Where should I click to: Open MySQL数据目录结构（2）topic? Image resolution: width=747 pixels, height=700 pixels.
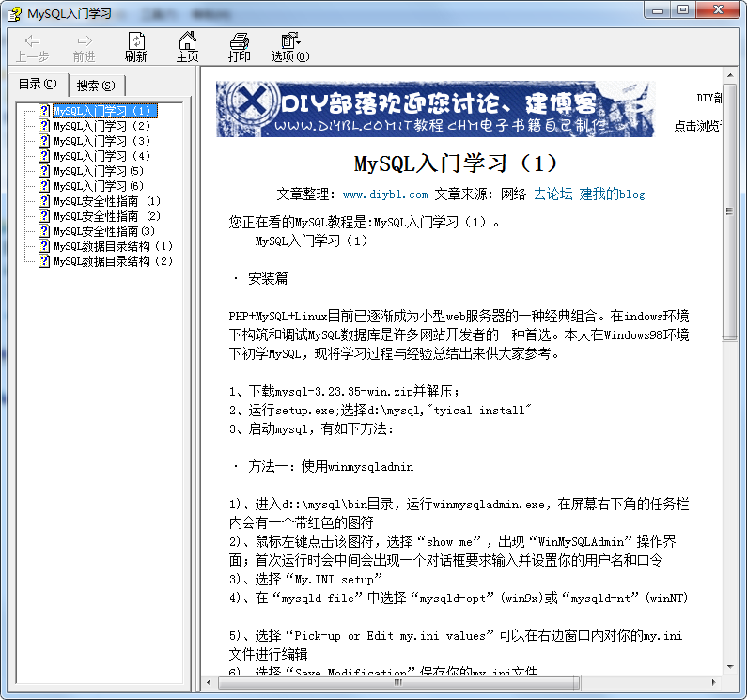click(x=113, y=261)
